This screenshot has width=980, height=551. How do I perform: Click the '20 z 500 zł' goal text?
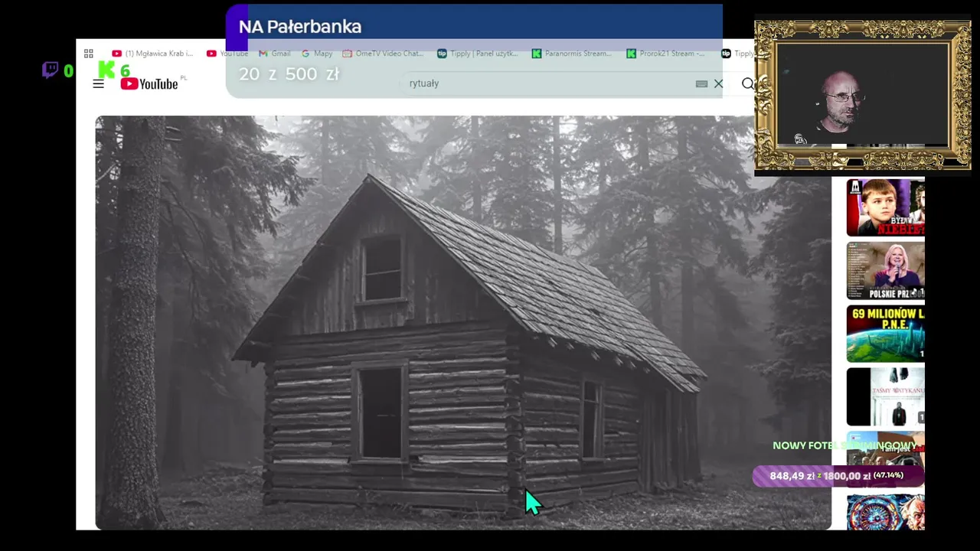pos(289,74)
